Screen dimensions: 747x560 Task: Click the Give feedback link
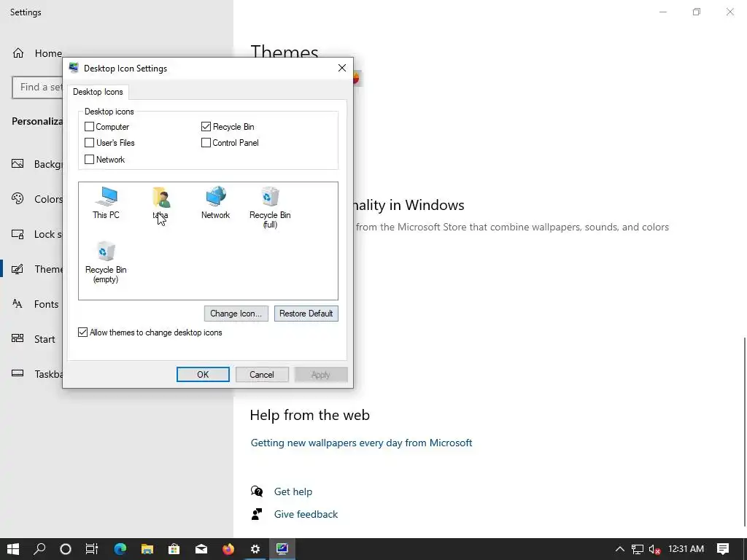coord(306,514)
